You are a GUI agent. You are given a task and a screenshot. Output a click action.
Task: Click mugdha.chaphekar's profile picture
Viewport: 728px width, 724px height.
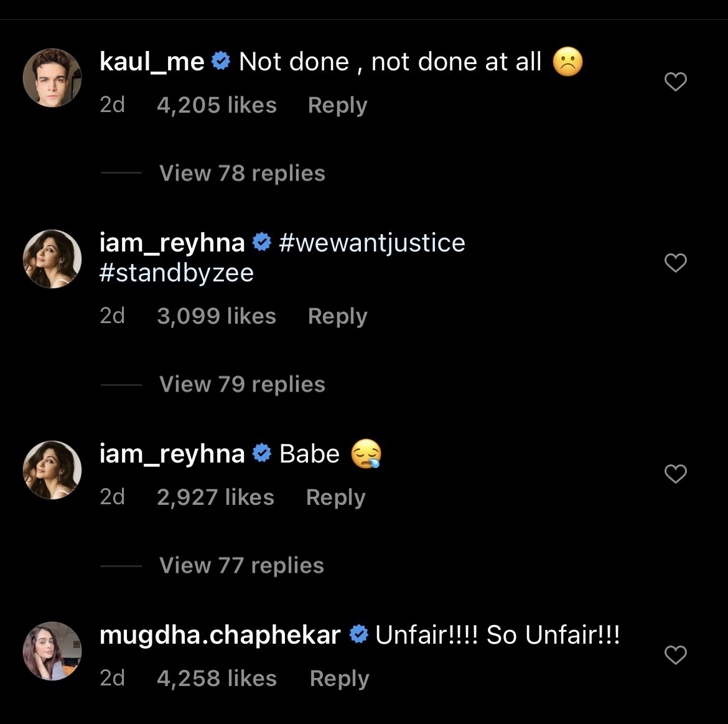[x=52, y=651]
